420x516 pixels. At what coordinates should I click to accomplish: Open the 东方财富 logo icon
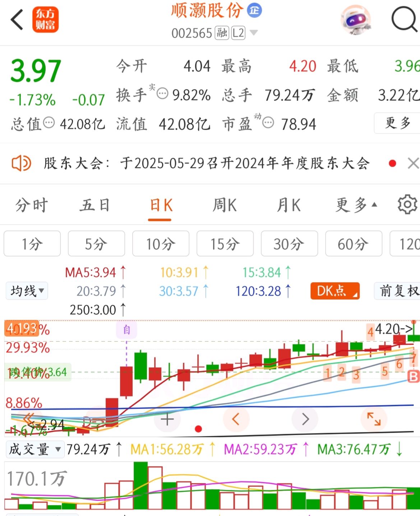click(x=45, y=19)
